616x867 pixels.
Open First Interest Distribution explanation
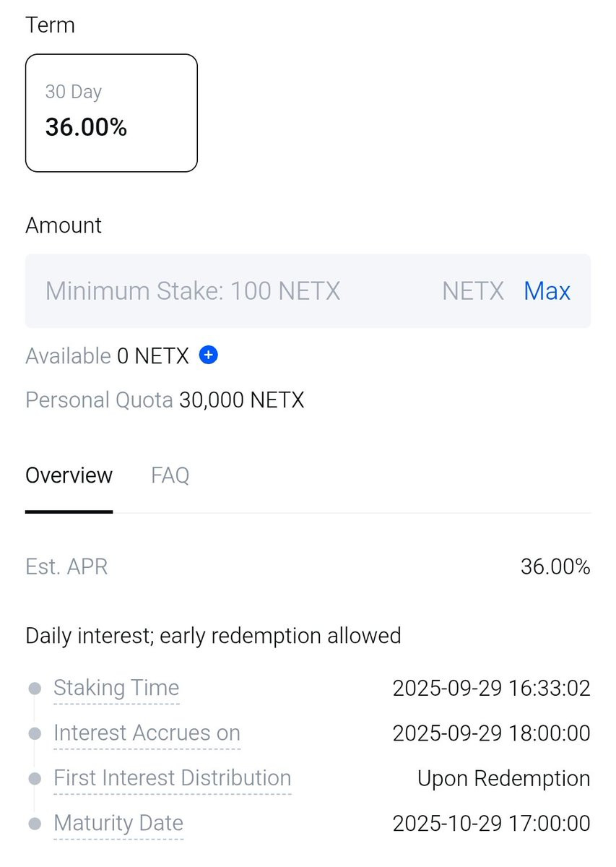[x=172, y=778]
